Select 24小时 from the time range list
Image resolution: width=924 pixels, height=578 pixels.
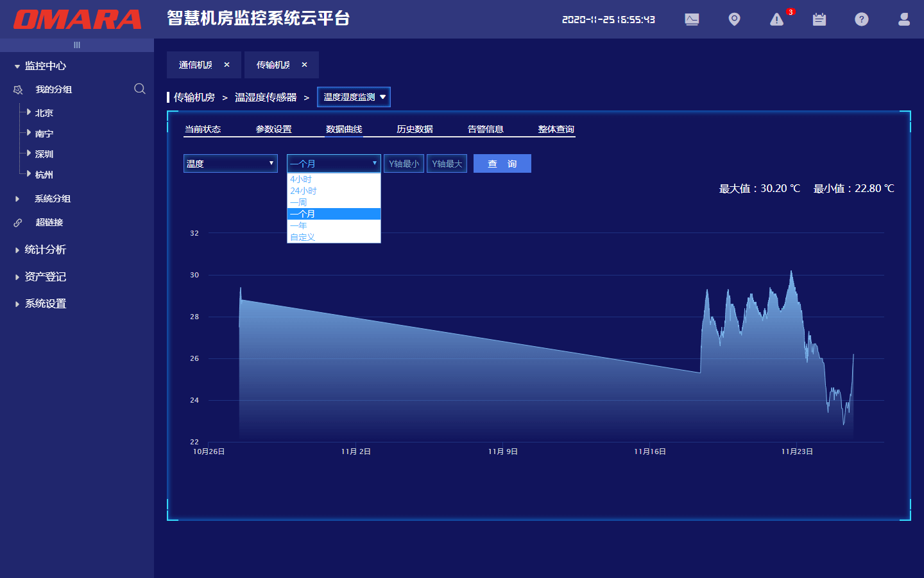click(304, 191)
